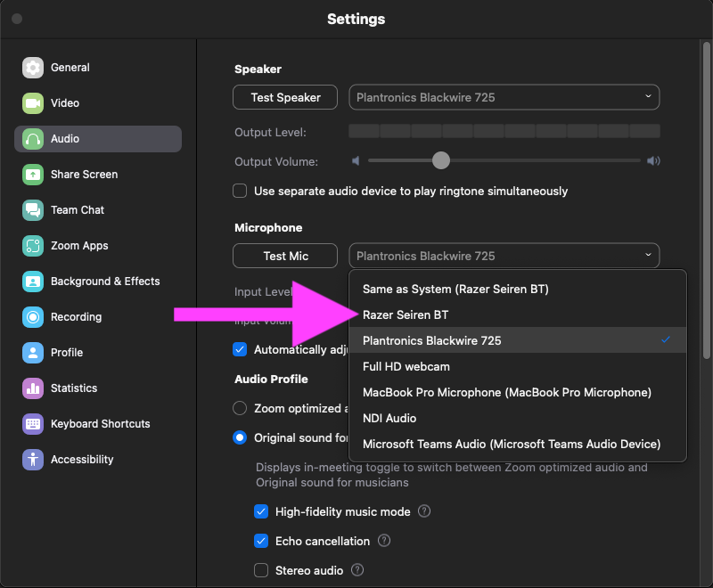Click the Zoom Apps sidebar icon
Viewport: 713px width, 588px height.
pyautogui.click(x=33, y=246)
